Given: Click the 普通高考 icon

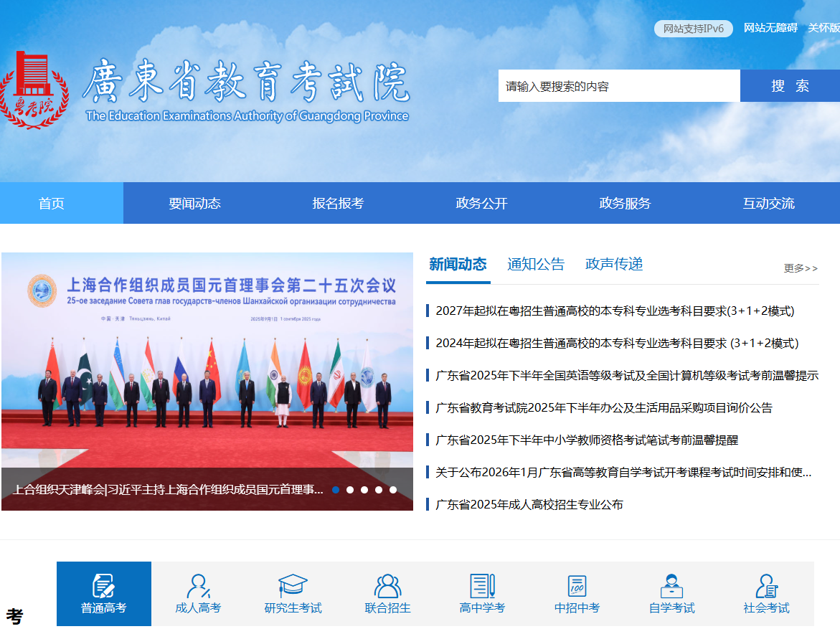Looking at the screenshot, I should click(x=103, y=586).
